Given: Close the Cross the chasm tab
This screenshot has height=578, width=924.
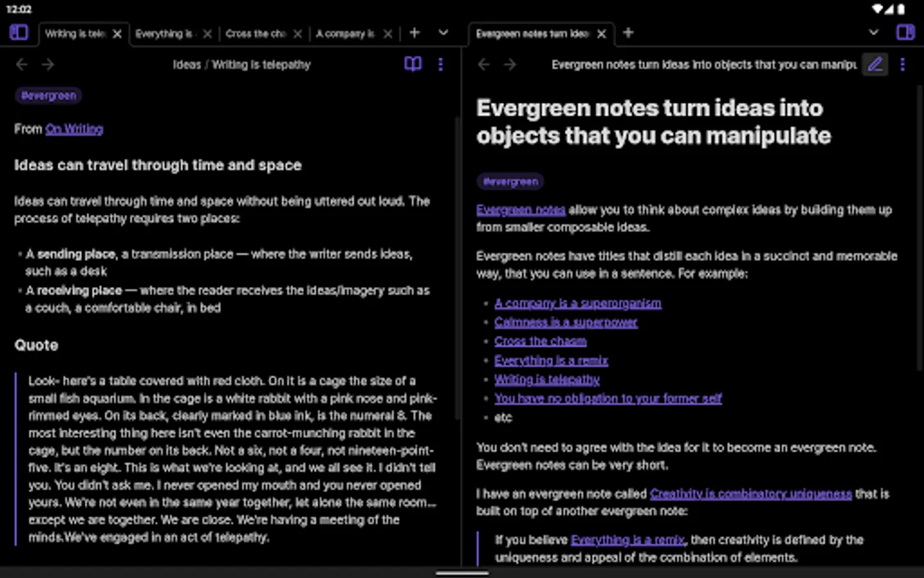Looking at the screenshot, I should pyautogui.click(x=298, y=34).
